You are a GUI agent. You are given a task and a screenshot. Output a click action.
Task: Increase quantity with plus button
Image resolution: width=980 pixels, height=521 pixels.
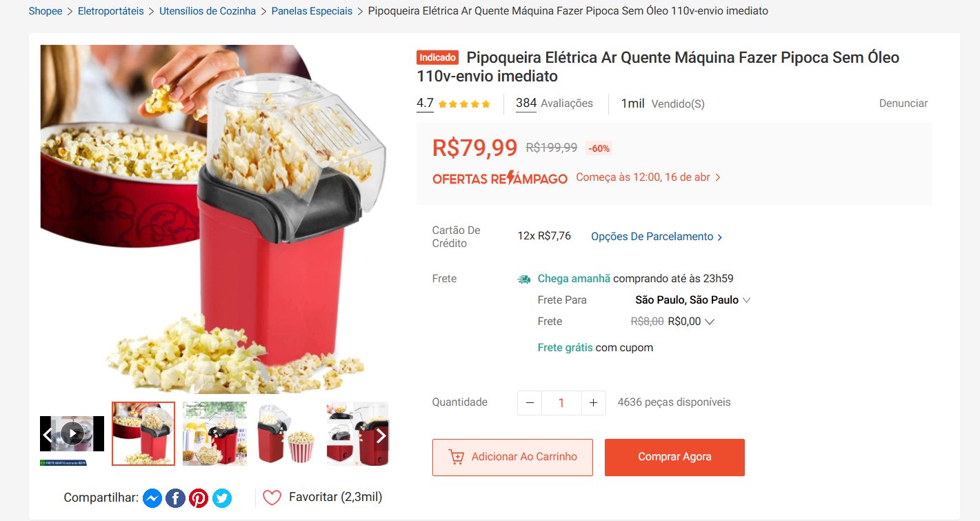pos(593,403)
